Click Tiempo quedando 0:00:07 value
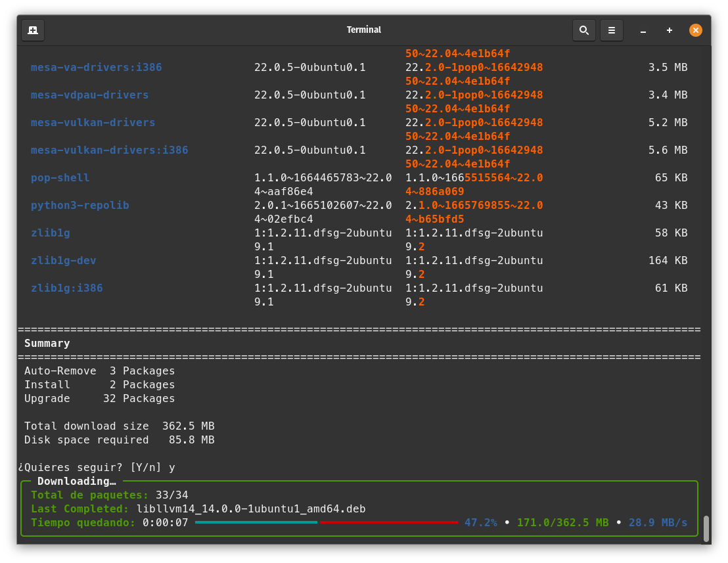 click(166, 523)
